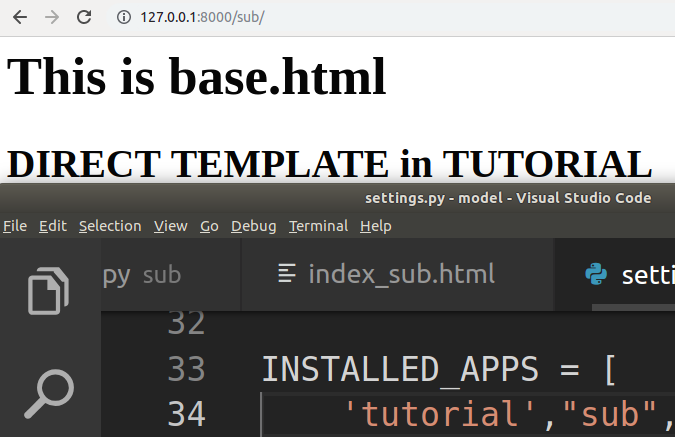Open the Explorer view in activity bar
The image size is (675, 437).
click(x=48, y=291)
